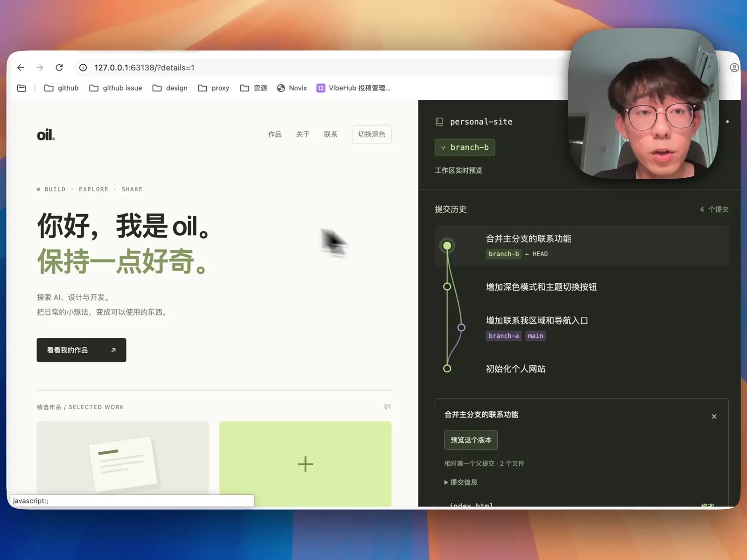This screenshot has width=747, height=560.
Task: Open the Novix bookmark
Action: 292,88
